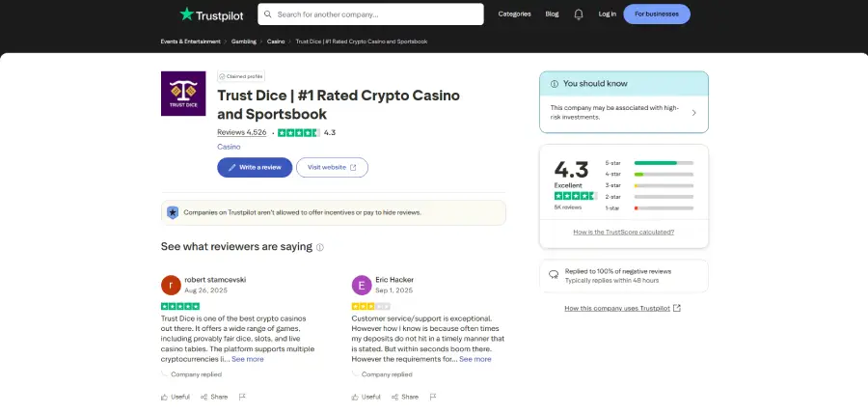The image size is (868, 414).
Task: Click the star rating next to 4.3 in header
Action: pos(299,132)
